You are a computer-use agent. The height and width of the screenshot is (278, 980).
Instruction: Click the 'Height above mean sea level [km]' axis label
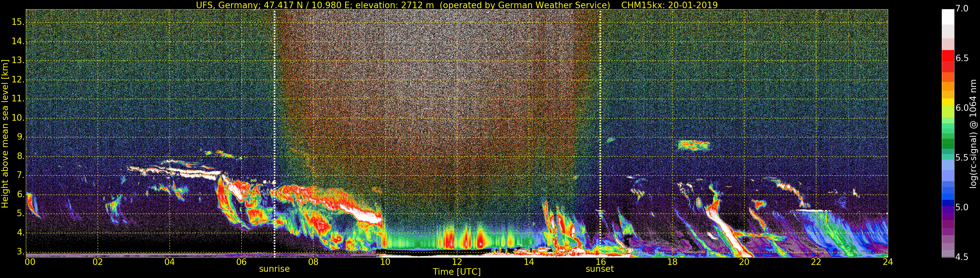tap(5, 134)
